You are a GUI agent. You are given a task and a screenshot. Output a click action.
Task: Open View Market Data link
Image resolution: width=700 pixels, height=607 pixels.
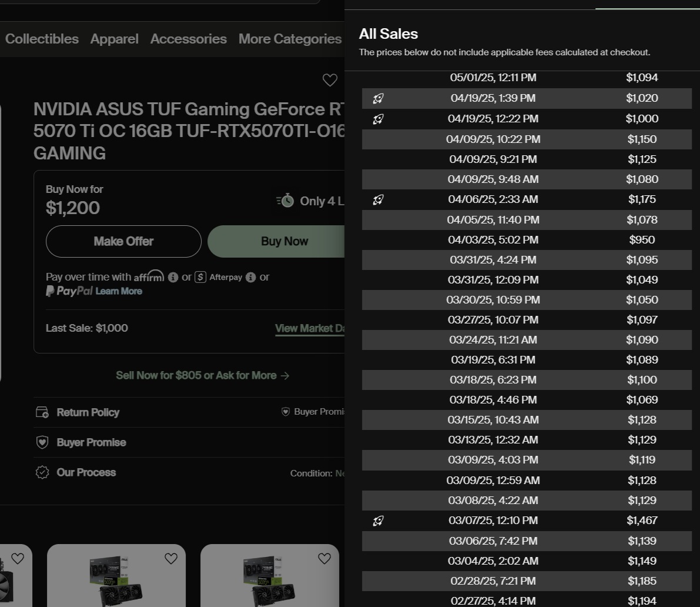pyautogui.click(x=310, y=328)
